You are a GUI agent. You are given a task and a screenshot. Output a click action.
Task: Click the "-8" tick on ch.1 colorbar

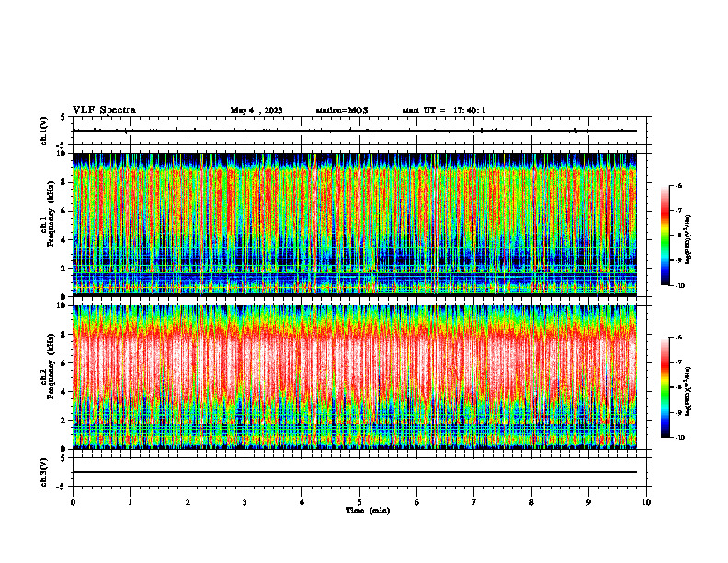click(x=678, y=236)
